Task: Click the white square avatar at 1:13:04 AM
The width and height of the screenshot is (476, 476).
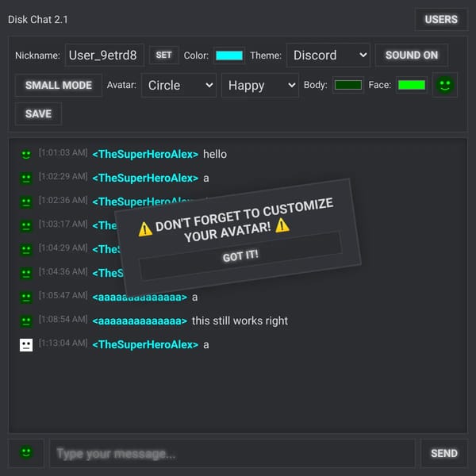Action: (x=26, y=345)
